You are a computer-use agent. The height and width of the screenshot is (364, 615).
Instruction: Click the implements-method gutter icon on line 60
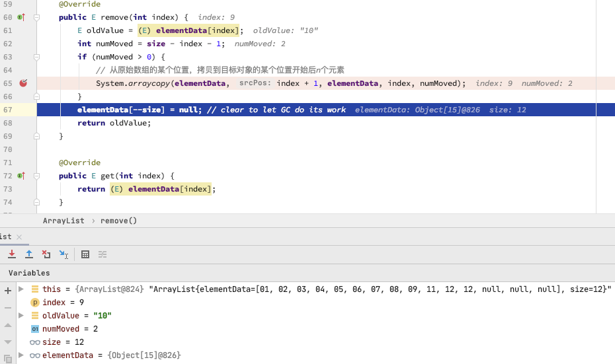click(x=20, y=17)
